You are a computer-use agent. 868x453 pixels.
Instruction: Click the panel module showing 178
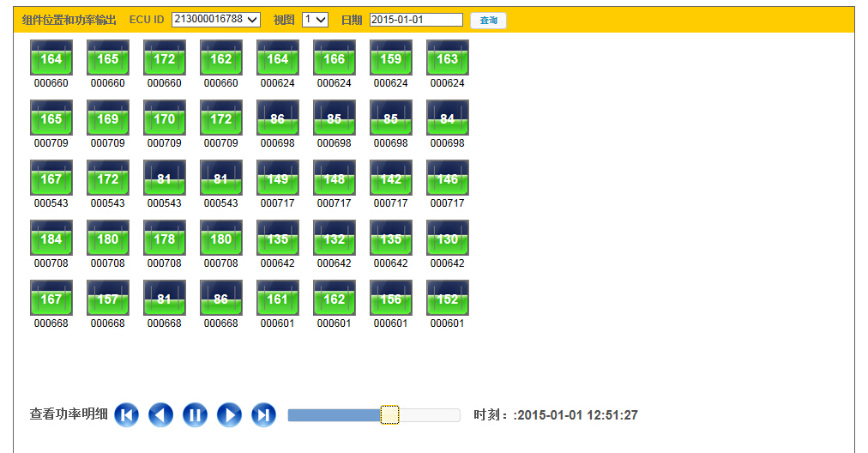point(165,239)
